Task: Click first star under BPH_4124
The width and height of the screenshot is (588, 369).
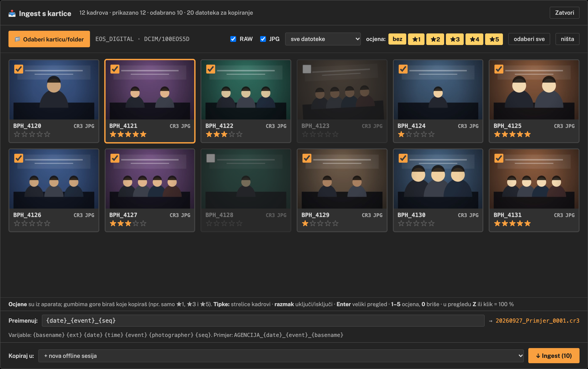Action: (401, 134)
